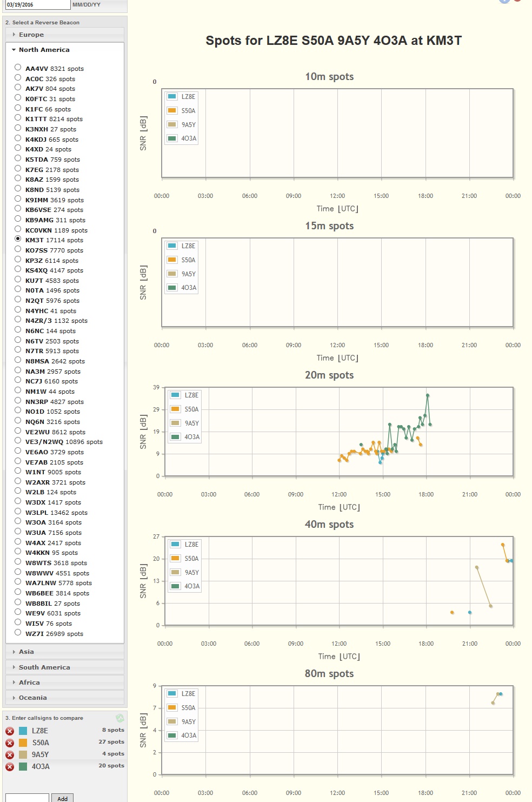Remove the 4O3A callsign with its red X
Screen dimensions: 532x802
(x=10, y=766)
